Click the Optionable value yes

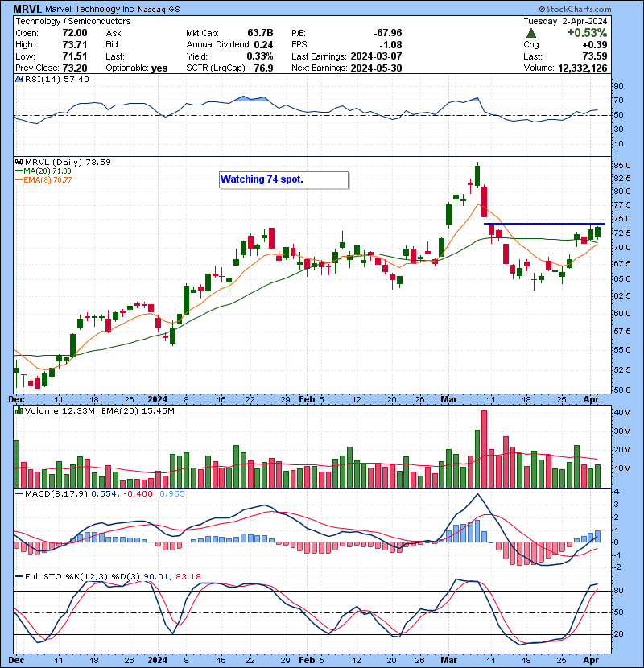click(159, 68)
